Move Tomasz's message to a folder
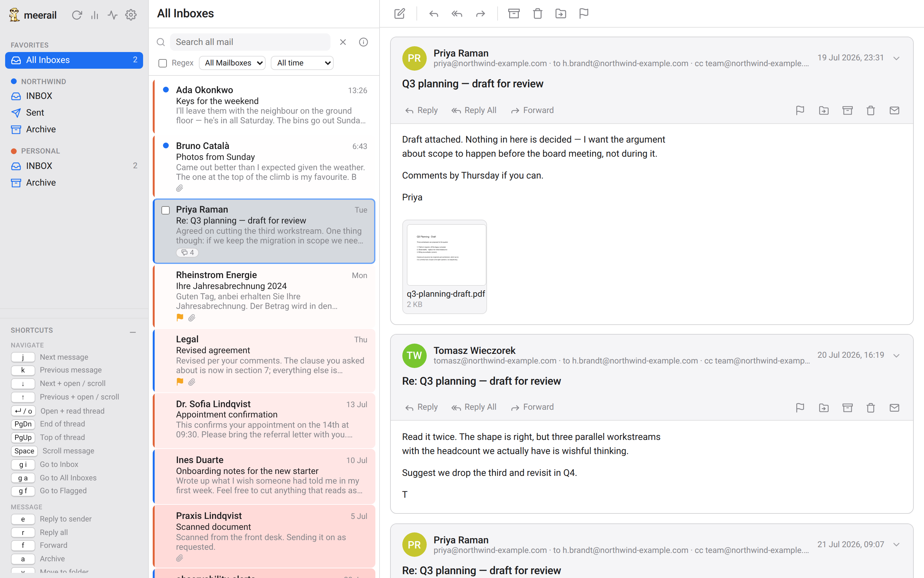 [824, 407]
